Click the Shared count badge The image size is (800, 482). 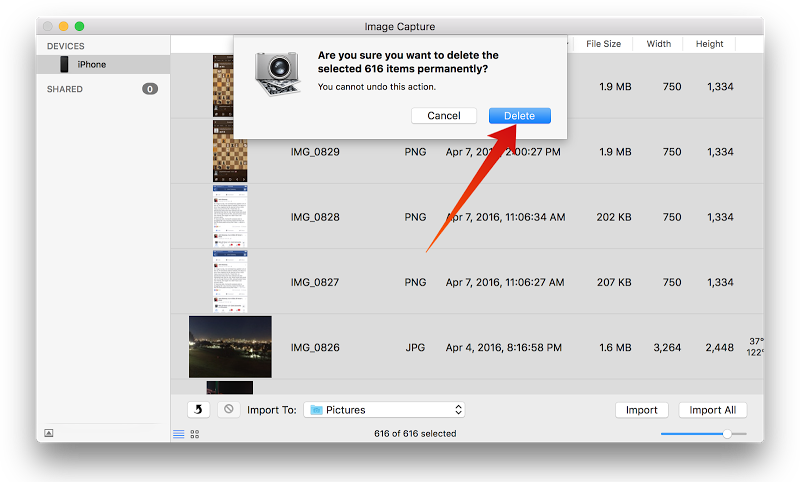tap(150, 89)
